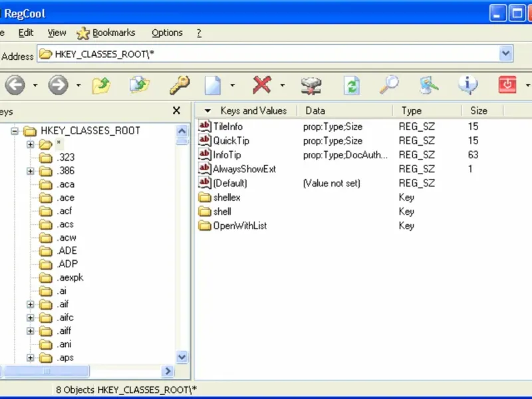Click the TileInfo string value icon

coord(205,126)
